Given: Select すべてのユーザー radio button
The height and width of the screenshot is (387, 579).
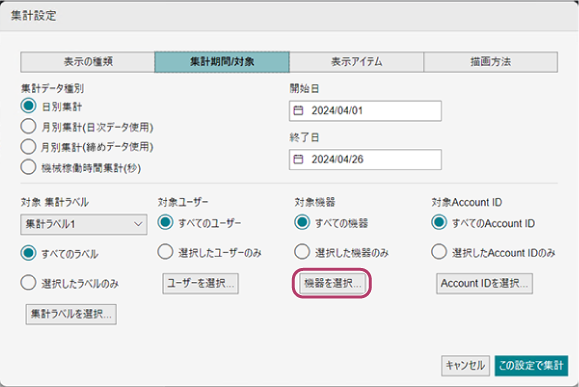Looking at the screenshot, I should [x=165, y=223].
